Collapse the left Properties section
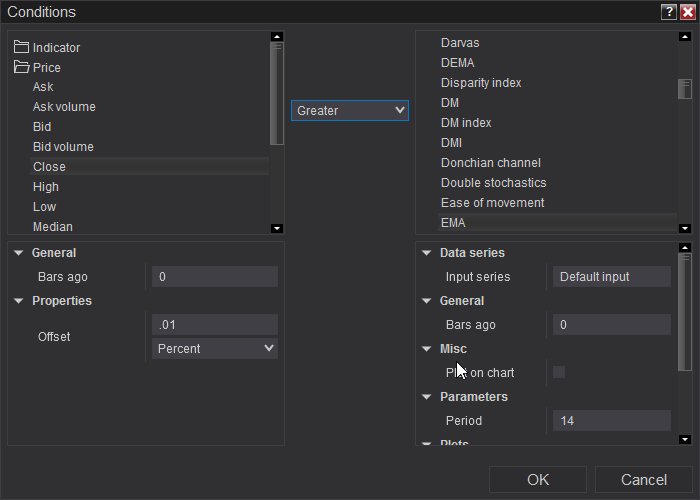This screenshot has width=700, height=500. pos(19,301)
